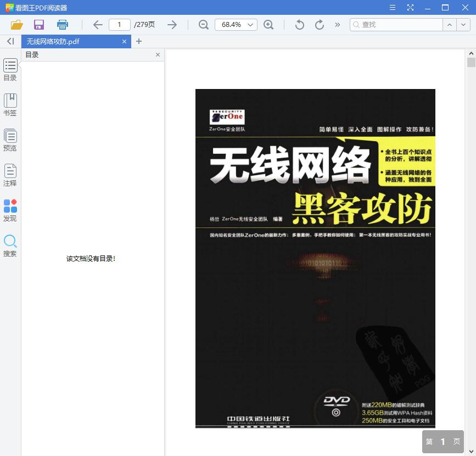Viewport: 476px width, 456px height.
Task: Zoom out with the minus magnifier icon
Action: 203,25
